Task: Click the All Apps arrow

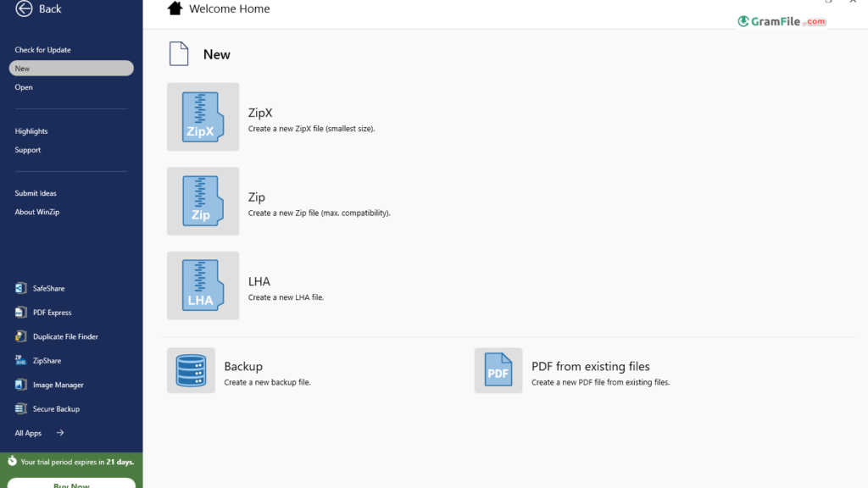Action: [60, 433]
